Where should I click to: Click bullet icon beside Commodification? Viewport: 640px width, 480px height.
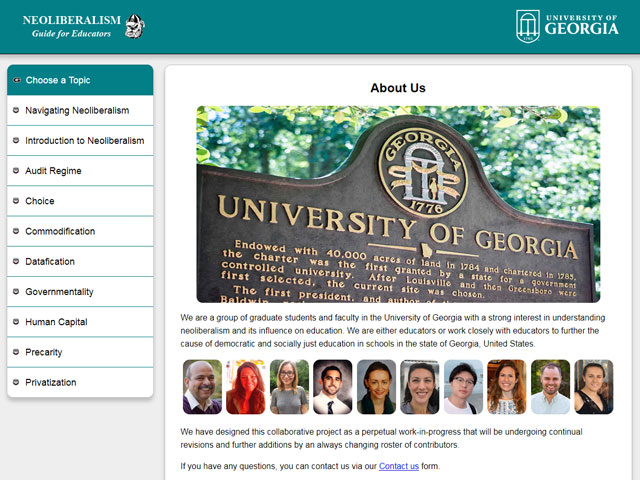(16, 231)
